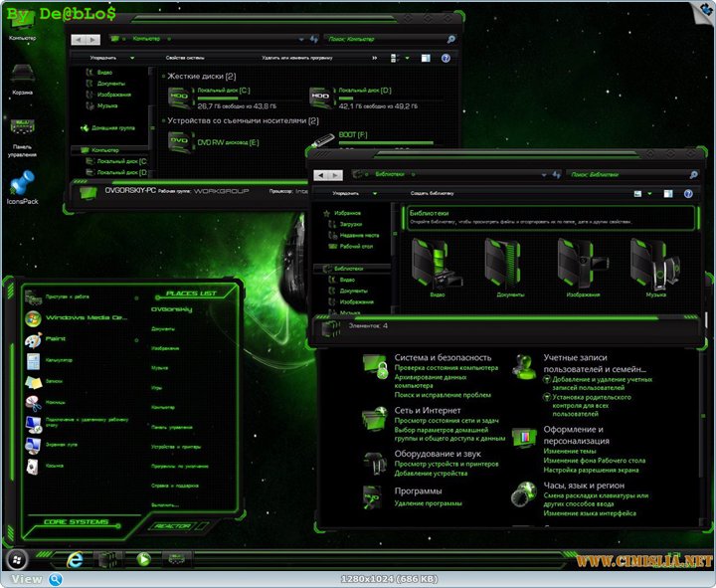Launch Internet Explorer from the taskbar
This screenshot has width=716, height=588.
coord(75,559)
